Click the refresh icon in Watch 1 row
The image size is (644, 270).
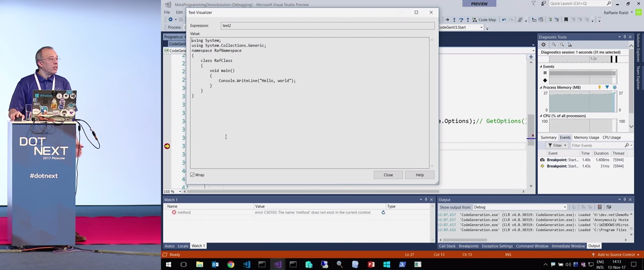[383, 213]
